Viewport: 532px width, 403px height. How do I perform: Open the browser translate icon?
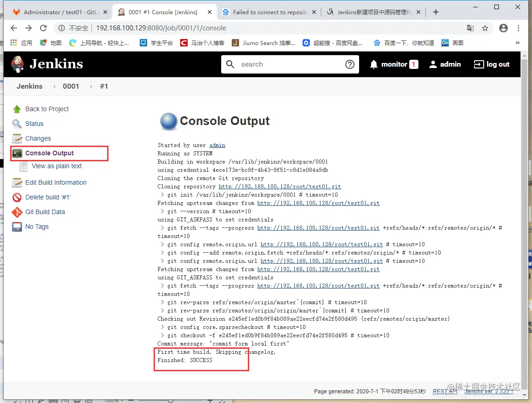coord(470,28)
